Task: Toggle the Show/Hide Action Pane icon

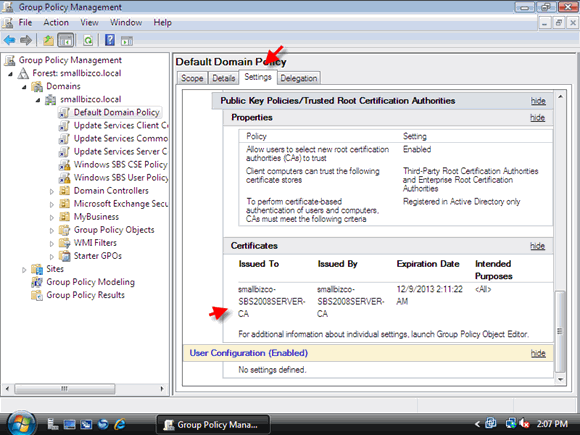Action: click(x=127, y=41)
